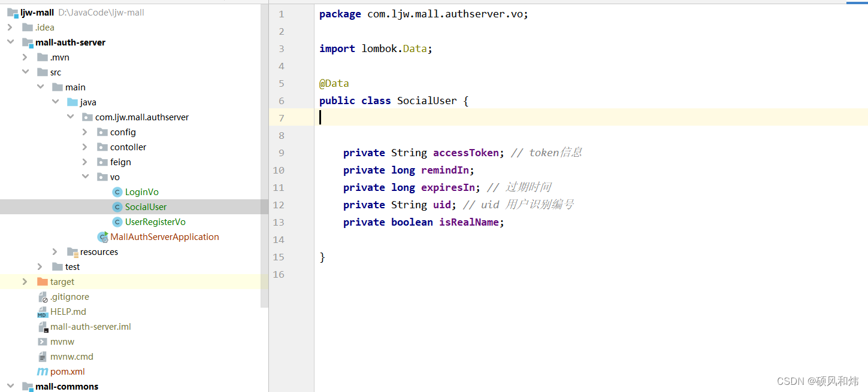The image size is (868, 392).
Task: Collapse the src folder chevron
Action: point(25,72)
